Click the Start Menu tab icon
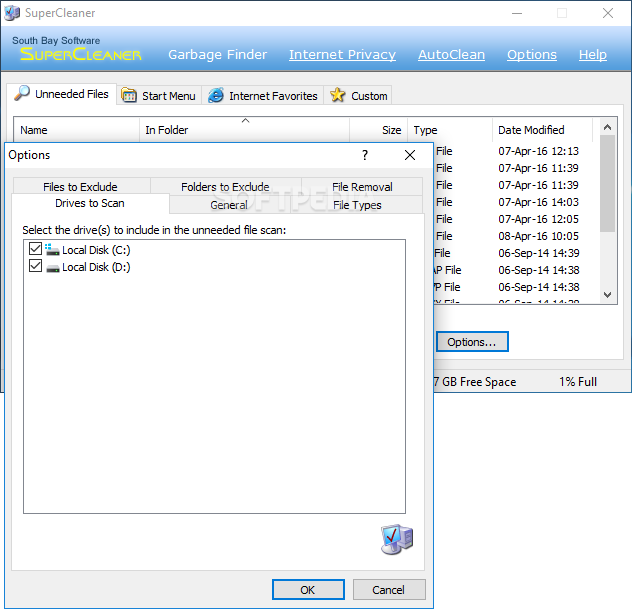This screenshot has height=609, width=632. point(129,96)
